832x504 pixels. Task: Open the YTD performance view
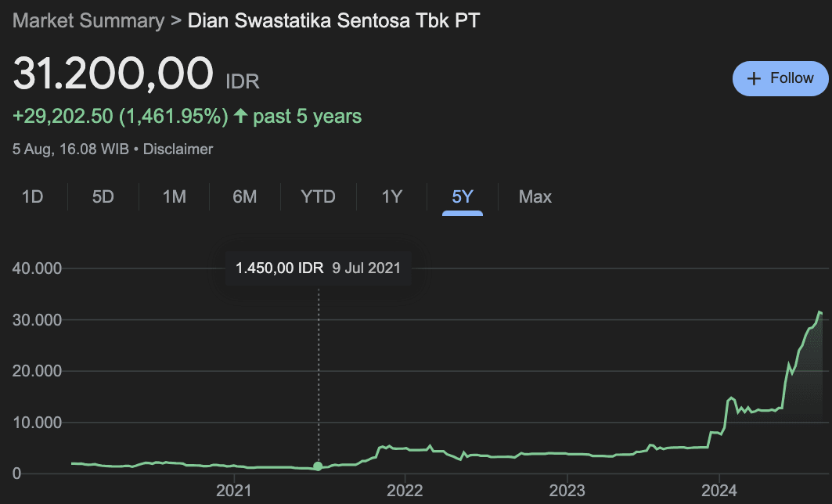[317, 197]
